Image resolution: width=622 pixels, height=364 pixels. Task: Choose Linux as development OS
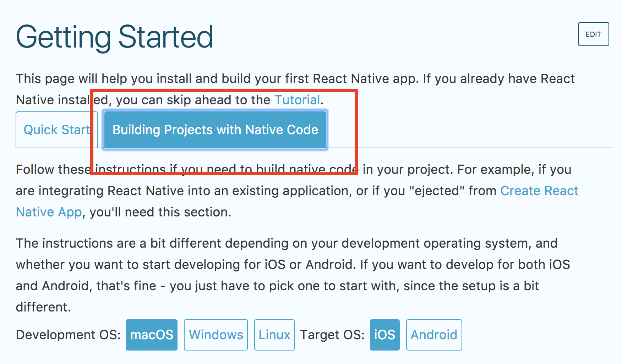(274, 335)
